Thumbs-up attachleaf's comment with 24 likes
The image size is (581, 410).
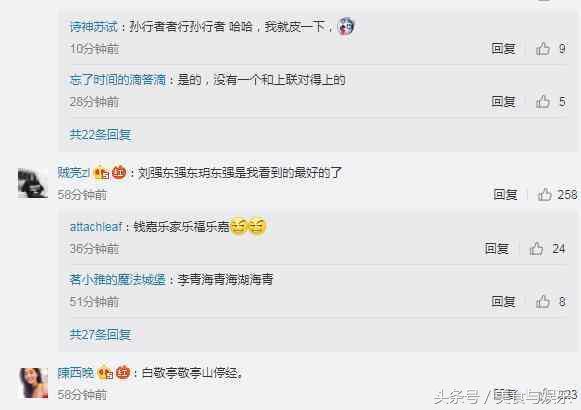pos(536,248)
